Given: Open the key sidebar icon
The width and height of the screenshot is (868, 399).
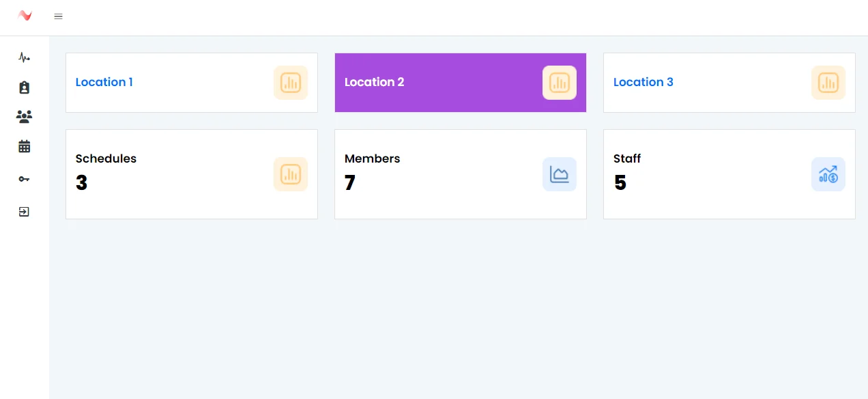Looking at the screenshot, I should coord(24,179).
